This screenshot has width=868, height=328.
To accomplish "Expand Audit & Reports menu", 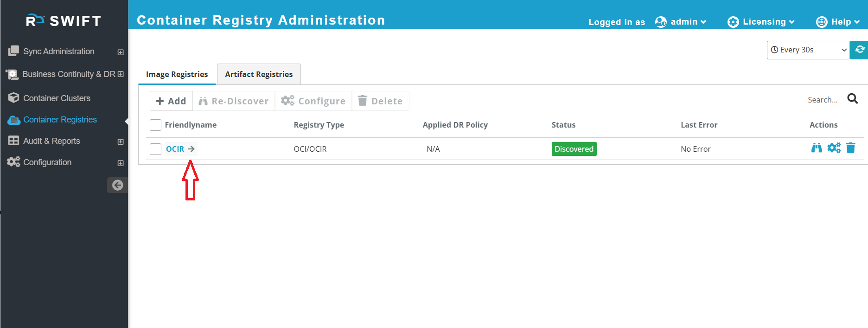I will point(121,141).
